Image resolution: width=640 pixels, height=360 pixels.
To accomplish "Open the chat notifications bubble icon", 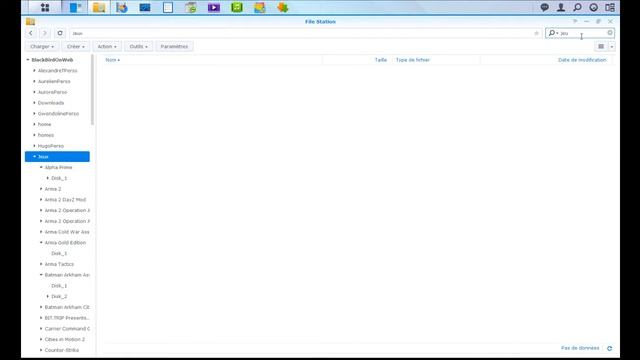I will tap(544, 7).
